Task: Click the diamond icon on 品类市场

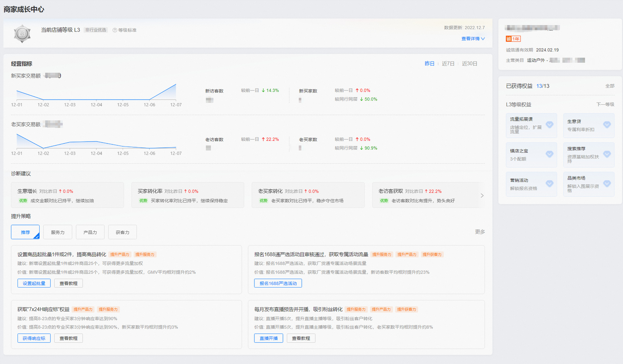Action: point(607,183)
